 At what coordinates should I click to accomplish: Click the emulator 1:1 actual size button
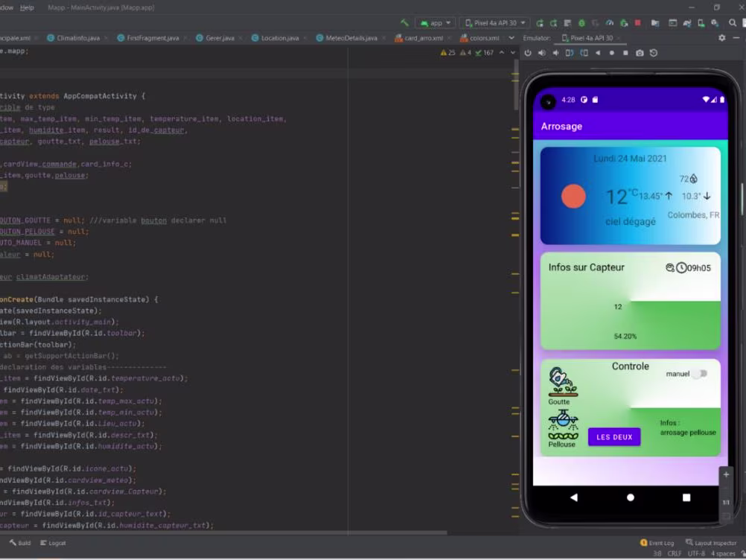[x=726, y=503]
